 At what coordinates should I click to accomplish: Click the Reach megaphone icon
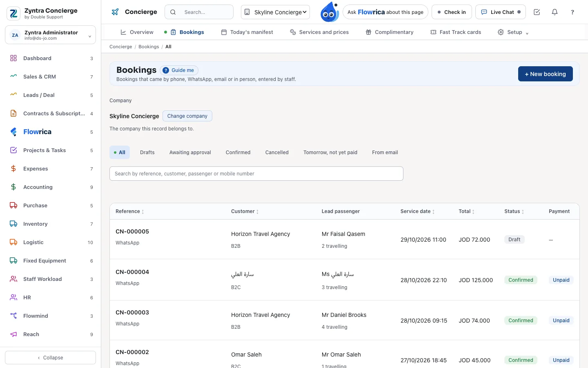tap(13, 334)
